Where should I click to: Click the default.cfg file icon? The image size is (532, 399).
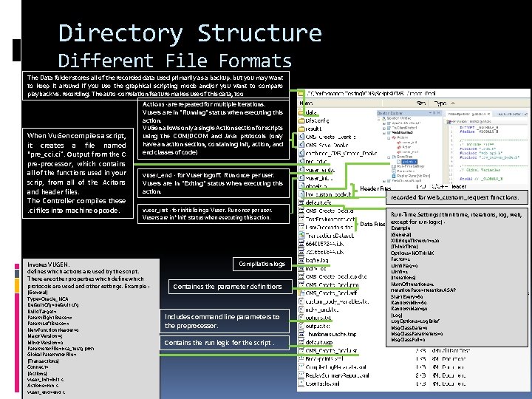[x=301, y=202]
